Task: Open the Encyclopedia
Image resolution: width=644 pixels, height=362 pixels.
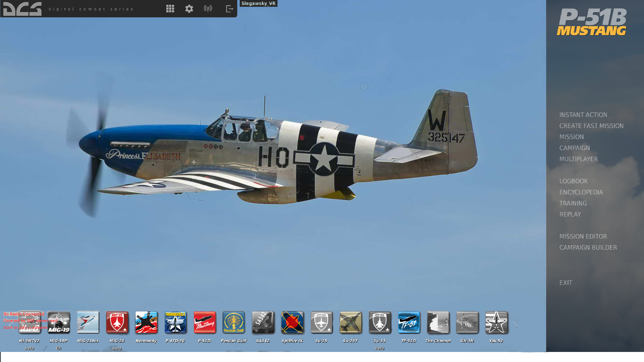Action: 581,192
